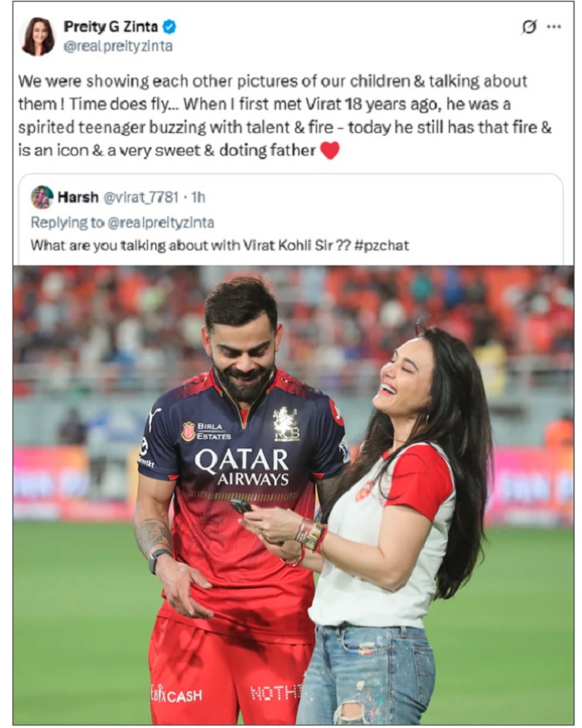Open the three-dot more options menu
Viewport: 582px width, 728px height.
tap(555, 27)
